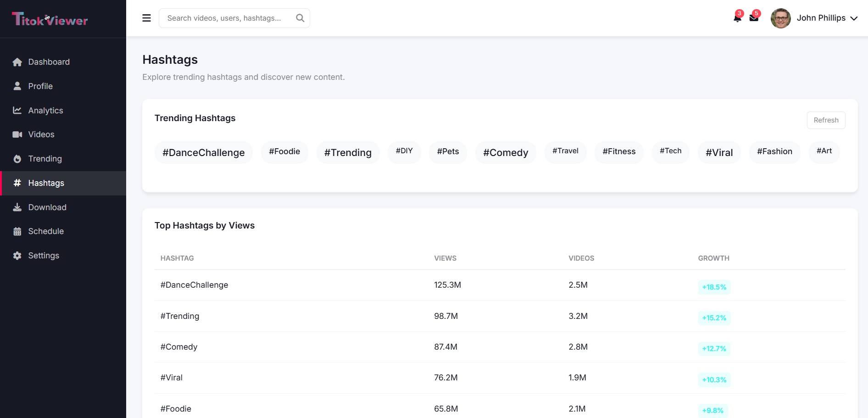Click John Phillips profile avatar

(x=780, y=18)
